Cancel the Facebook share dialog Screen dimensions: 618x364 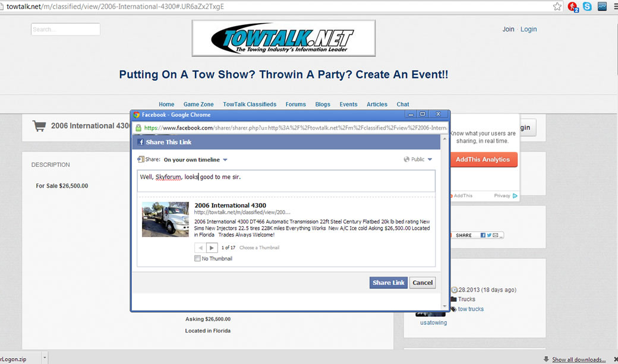[422, 283]
